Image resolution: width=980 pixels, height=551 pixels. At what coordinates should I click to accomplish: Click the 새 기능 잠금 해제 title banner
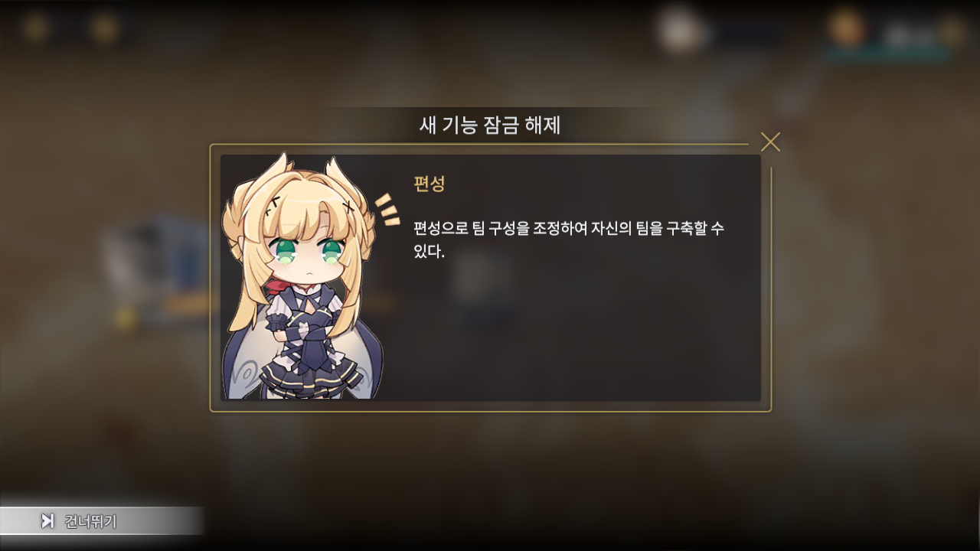[x=490, y=125]
